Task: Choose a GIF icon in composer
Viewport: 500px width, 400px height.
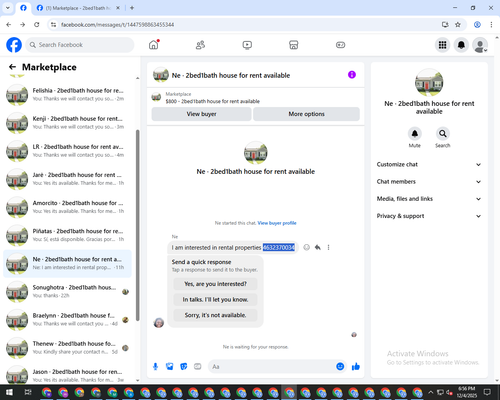Action: [198, 367]
